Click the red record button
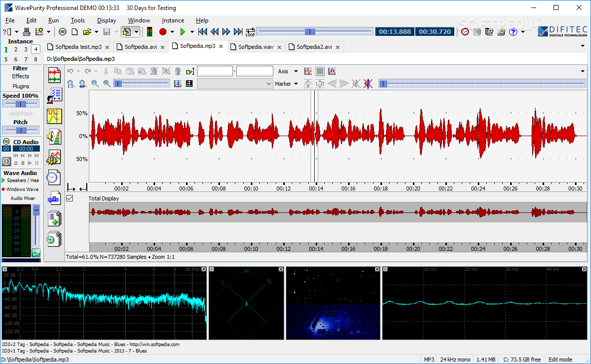 click(x=163, y=32)
